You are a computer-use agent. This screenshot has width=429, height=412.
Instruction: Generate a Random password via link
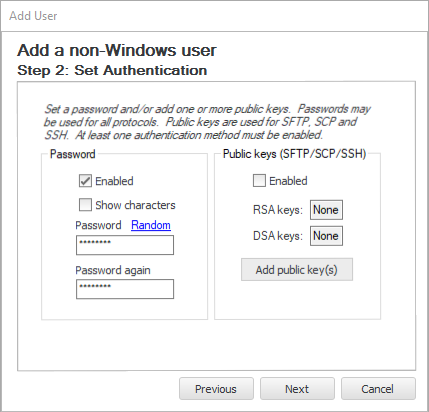(x=151, y=225)
